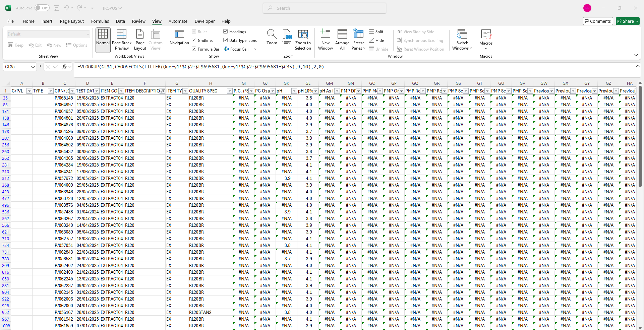Set zoom to 100%
The width and height of the screenshot is (644, 330).
coord(287,38)
